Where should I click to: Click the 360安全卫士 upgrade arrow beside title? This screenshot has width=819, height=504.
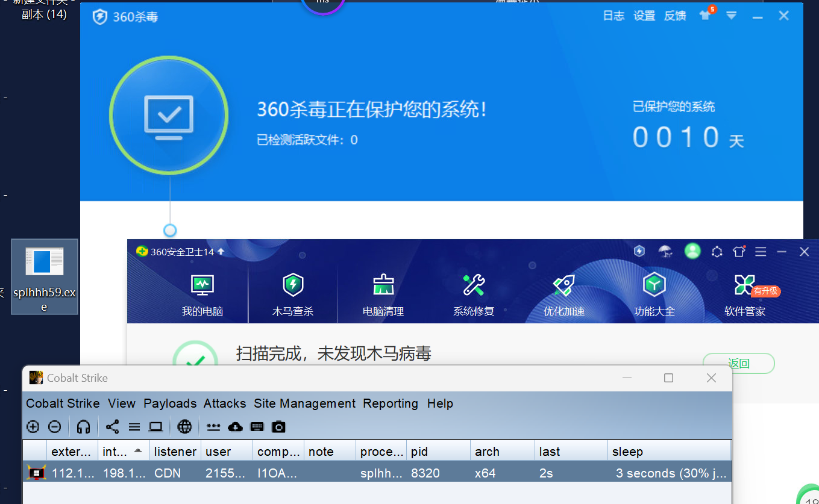[221, 252]
